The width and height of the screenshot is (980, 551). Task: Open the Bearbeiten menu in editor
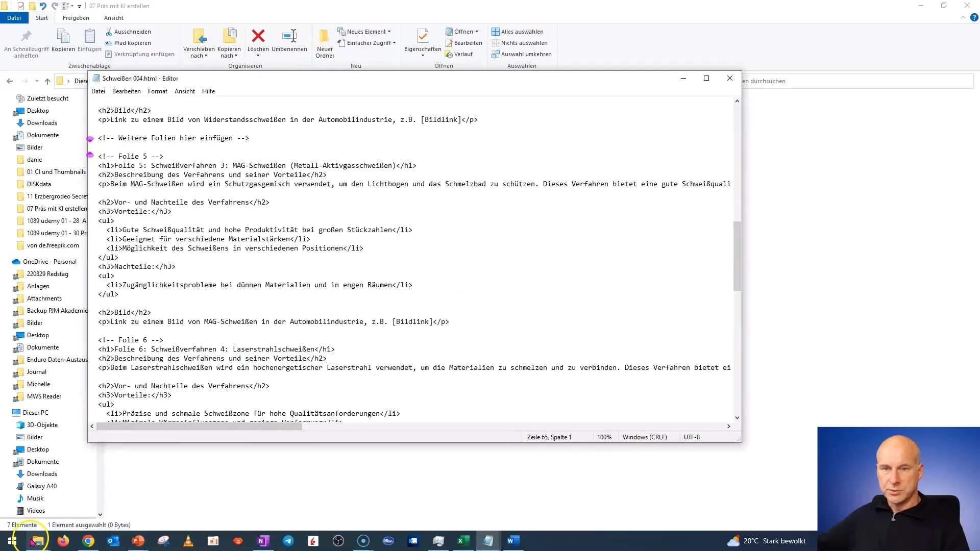[x=127, y=91]
